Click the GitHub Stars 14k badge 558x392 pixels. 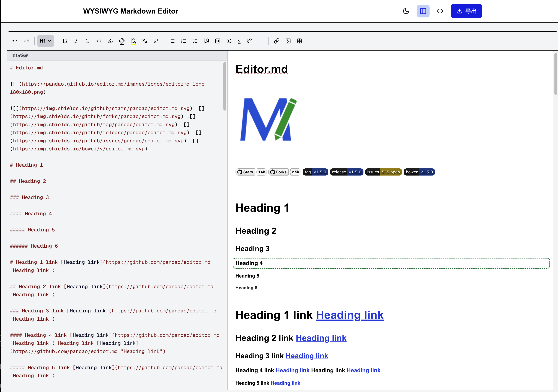251,172
